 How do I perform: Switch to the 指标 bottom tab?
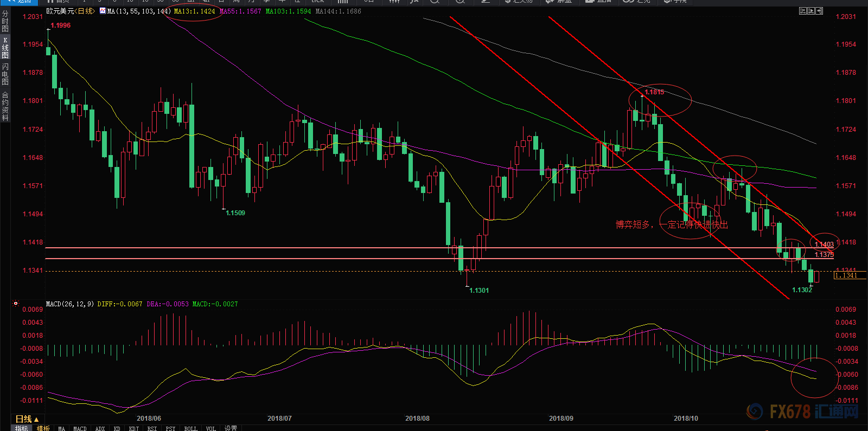click(22, 428)
